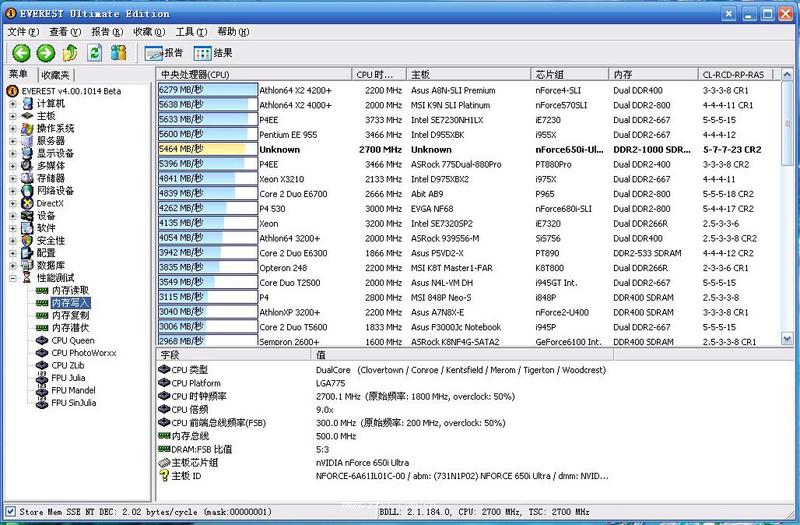Open the 收藏(O) menu

pyautogui.click(x=149, y=32)
